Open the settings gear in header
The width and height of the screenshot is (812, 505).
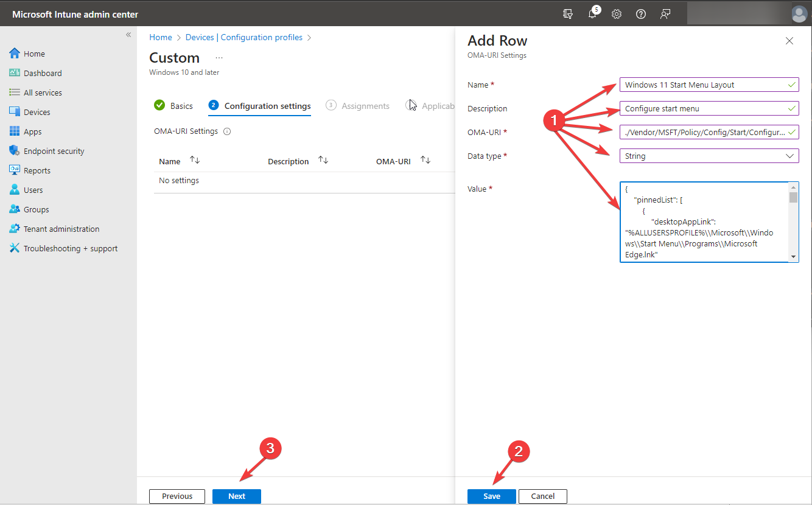pyautogui.click(x=617, y=14)
